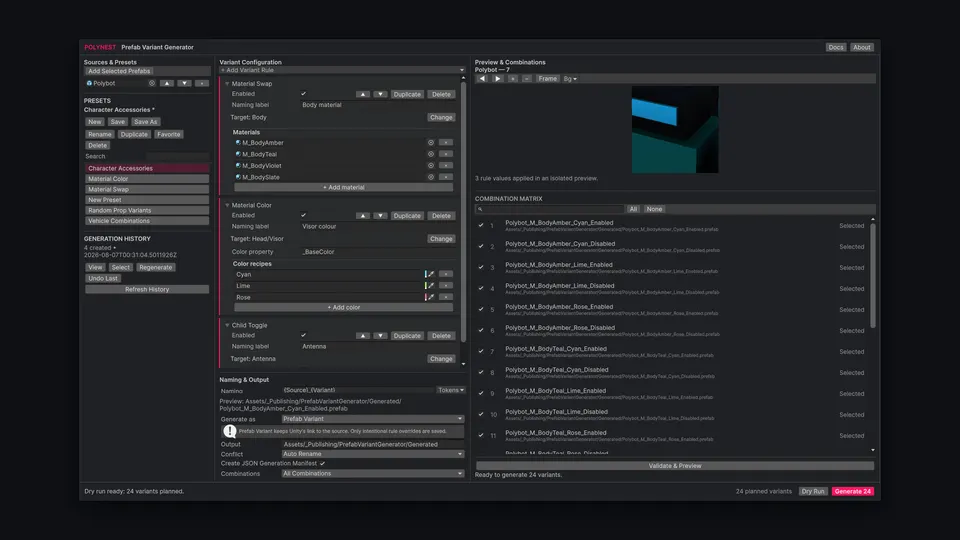
Task: Select the Random Prop Variants preset
Action: (147, 210)
